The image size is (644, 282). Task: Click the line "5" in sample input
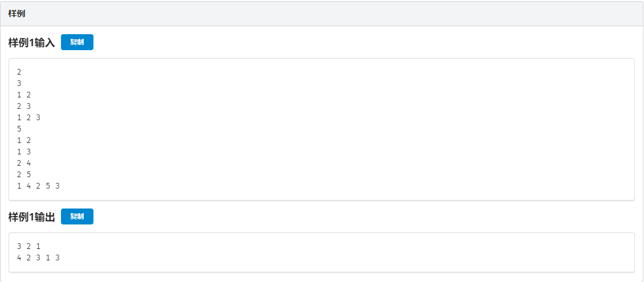(19, 129)
